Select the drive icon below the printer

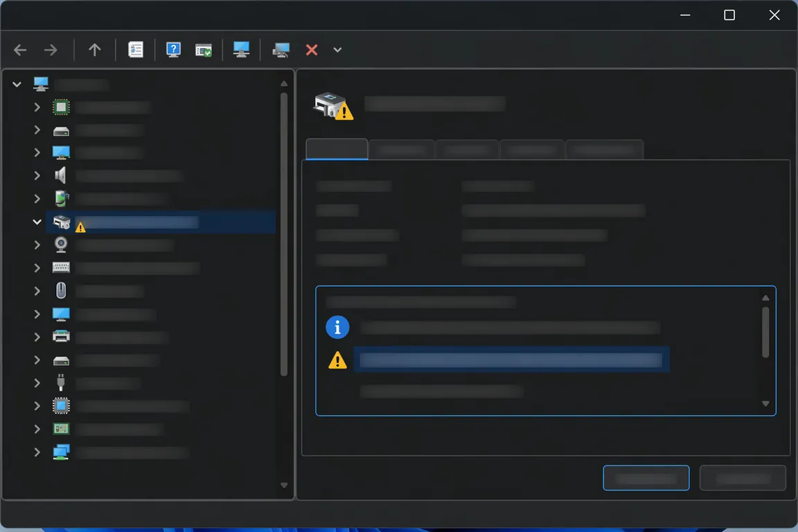pos(61,361)
